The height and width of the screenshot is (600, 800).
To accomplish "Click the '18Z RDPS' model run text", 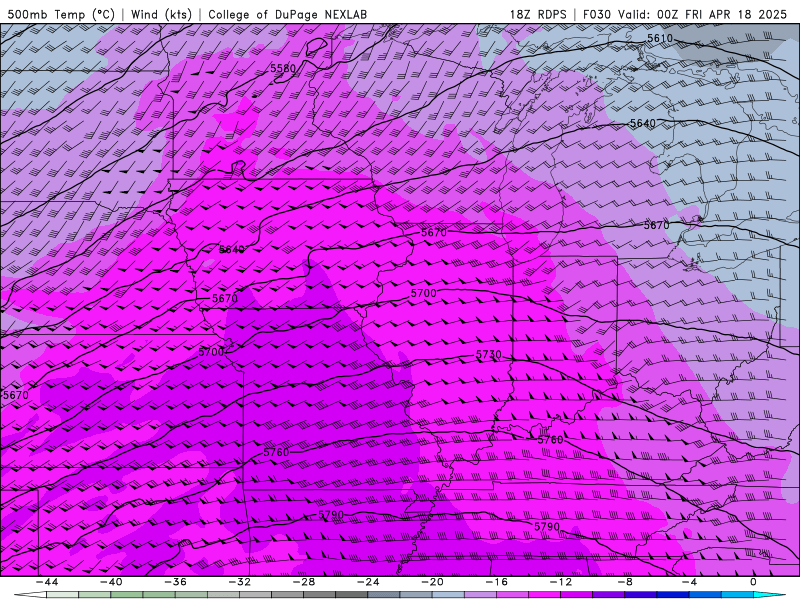I will tap(538, 14).
